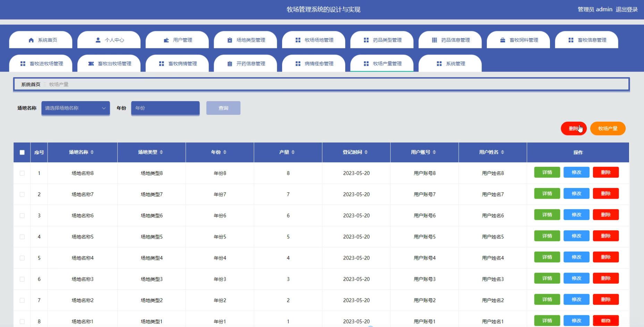The height and width of the screenshot is (327, 644).
Task: Sort the table by 产量 column
Action: [293, 152]
